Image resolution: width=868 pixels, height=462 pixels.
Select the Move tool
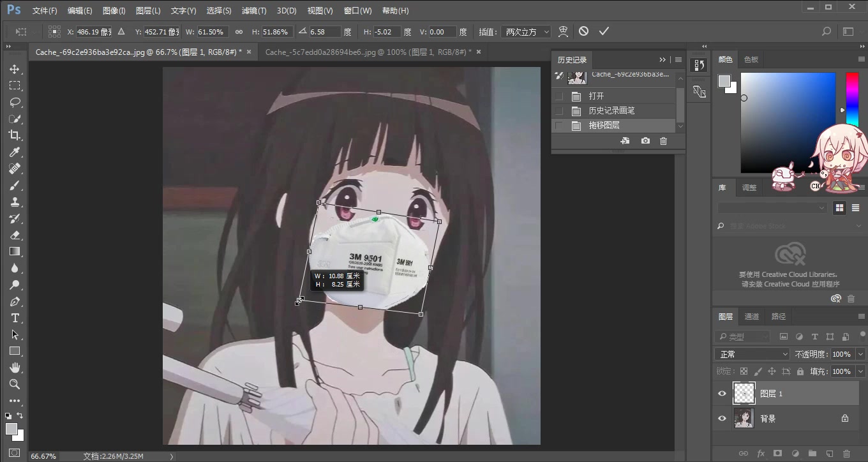[15, 69]
